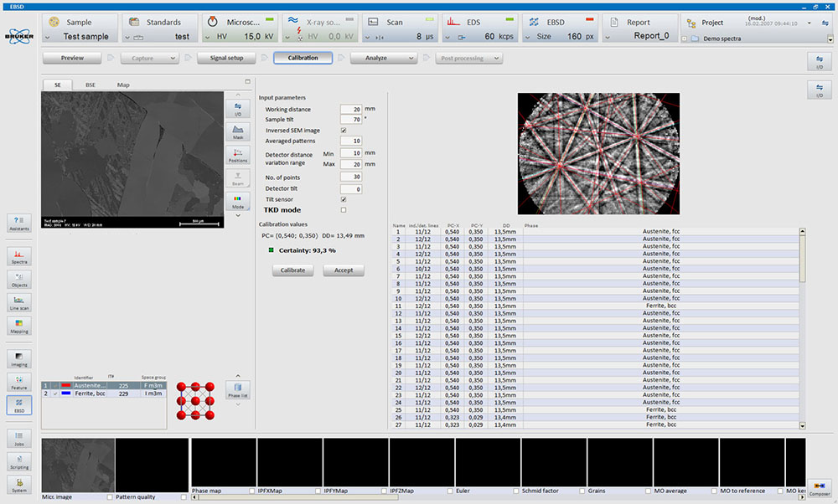Image resolution: width=838 pixels, height=504 pixels.
Task: Click the Phase list icon
Action: pyautogui.click(x=238, y=389)
